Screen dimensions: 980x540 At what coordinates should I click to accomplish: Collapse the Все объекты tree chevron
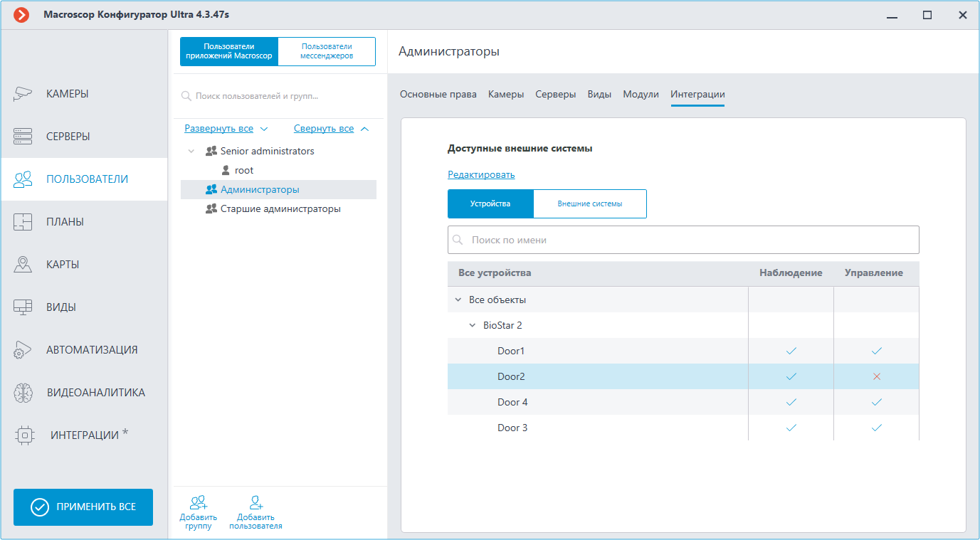point(458,300)
